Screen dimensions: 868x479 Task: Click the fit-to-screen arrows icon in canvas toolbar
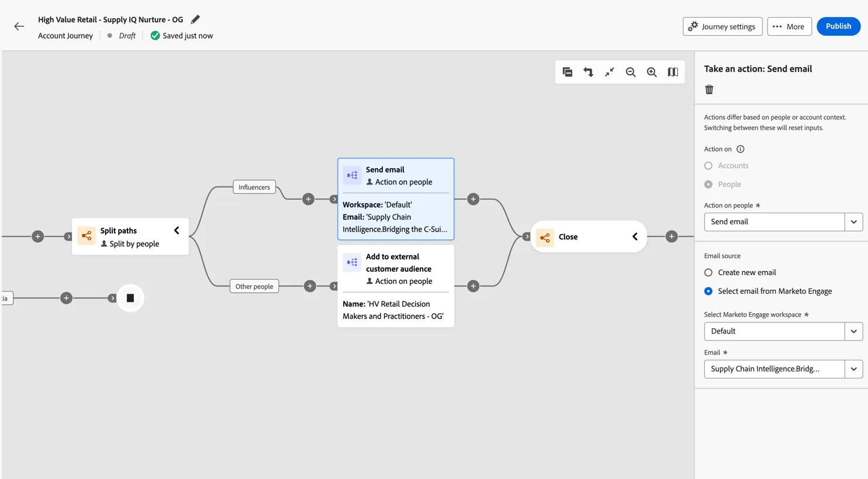pos(610,72)
